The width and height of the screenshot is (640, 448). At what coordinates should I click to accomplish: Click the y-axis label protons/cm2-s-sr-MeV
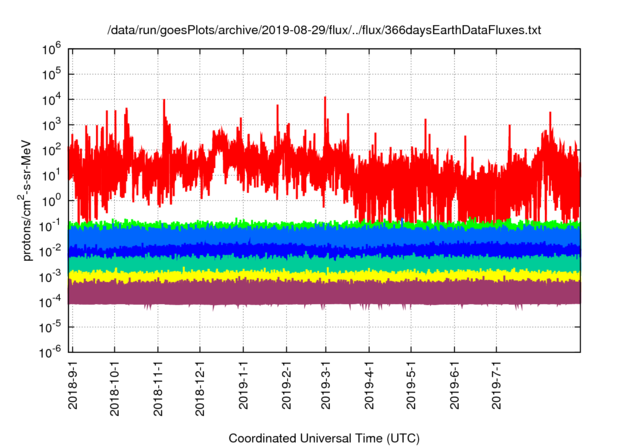[26, 200]
